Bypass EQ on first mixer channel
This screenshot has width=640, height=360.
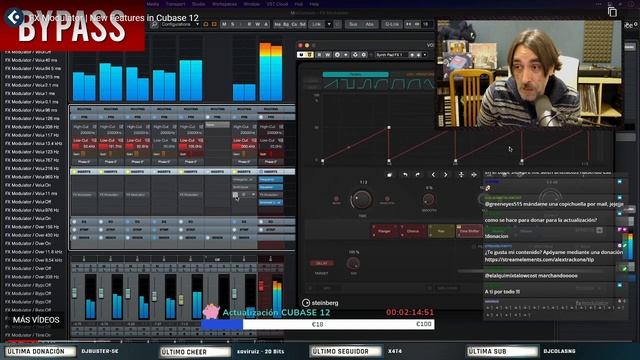74,222
